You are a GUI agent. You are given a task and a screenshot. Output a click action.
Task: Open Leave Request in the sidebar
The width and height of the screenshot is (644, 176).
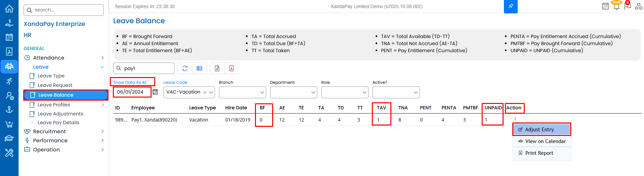[x=55, y=85]
